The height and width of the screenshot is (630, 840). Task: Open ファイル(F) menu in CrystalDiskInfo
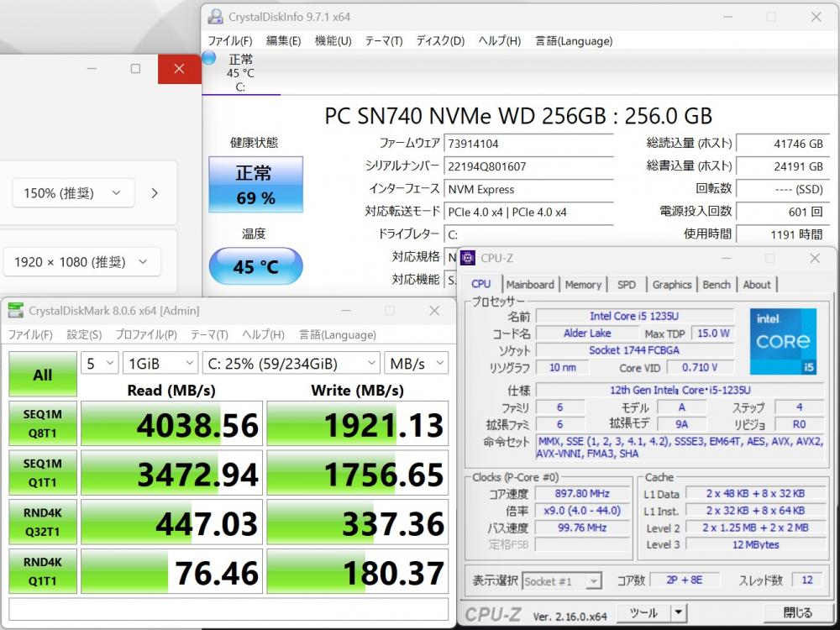[x=230, y=40]
